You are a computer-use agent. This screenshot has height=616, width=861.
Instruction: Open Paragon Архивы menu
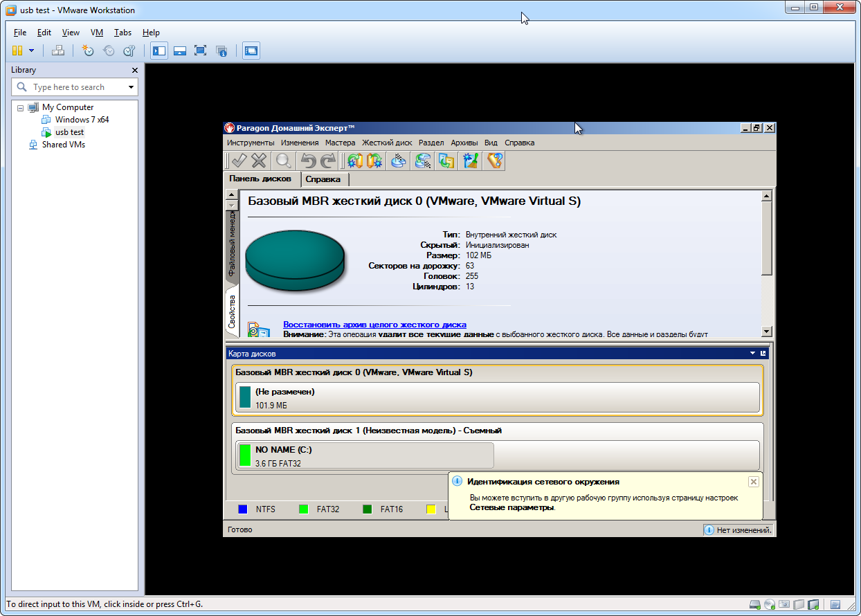click(x=464, y=143)
